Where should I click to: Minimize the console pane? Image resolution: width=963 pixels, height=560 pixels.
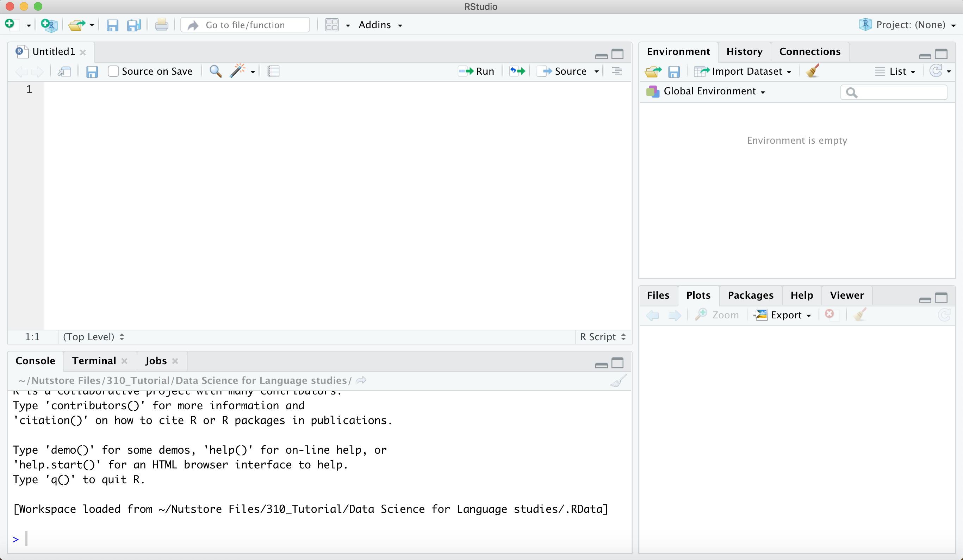(x=601, y=366)
